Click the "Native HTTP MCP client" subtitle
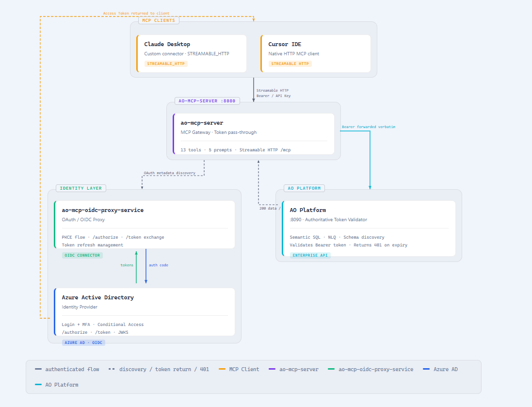 coord(294,54)
